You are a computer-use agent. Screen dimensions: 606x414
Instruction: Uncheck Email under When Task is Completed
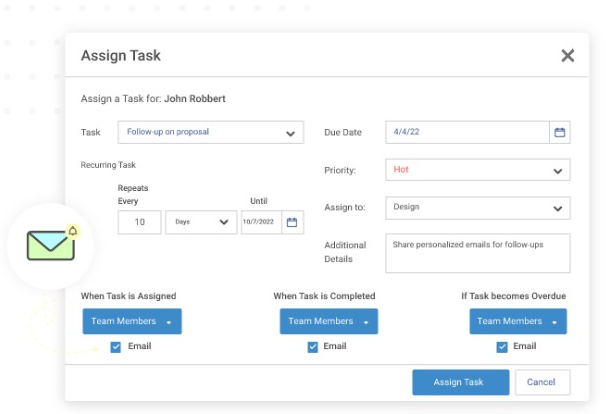tap(313, 347)
